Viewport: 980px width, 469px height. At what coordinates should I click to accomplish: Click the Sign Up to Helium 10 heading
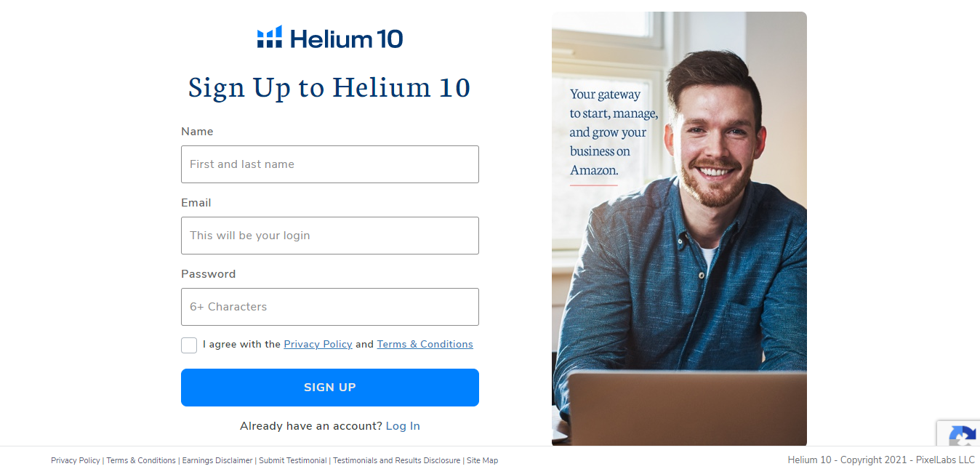[x=329, y=88]
